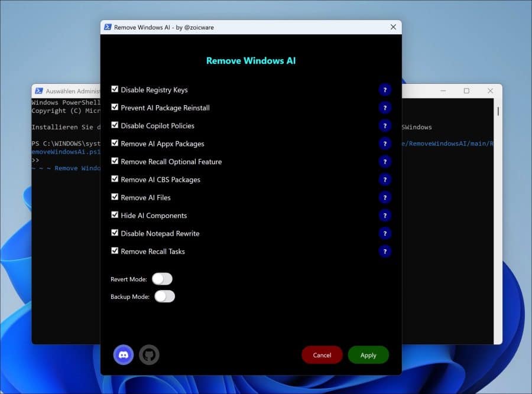532x394 pixels.
Task: Click the help icon beside Remove AI Files
Action: [385, 197]
